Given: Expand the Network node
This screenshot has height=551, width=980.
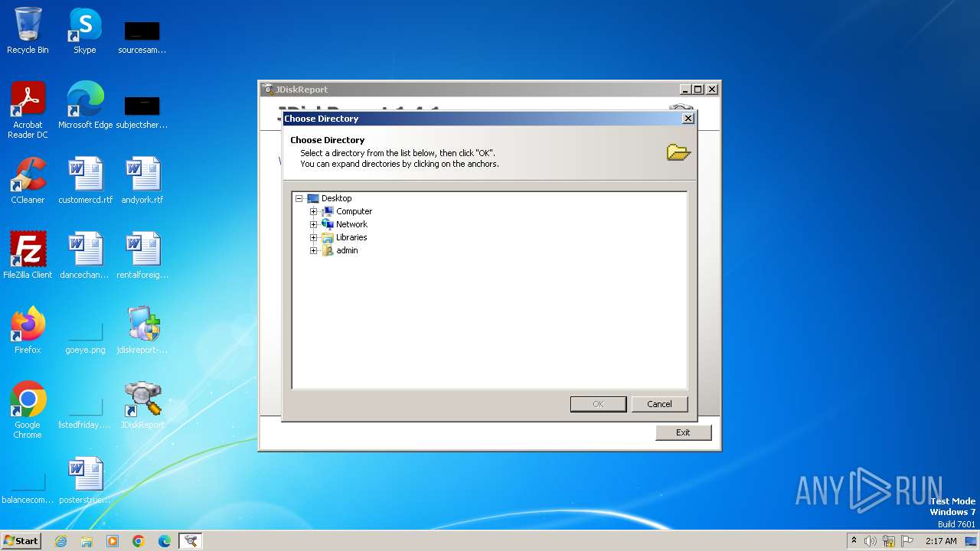Looking at the screenshot, I should [x=313, y=224].
